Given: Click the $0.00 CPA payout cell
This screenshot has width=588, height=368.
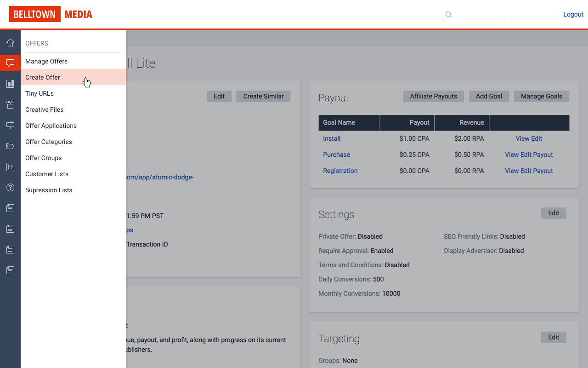Looking at the screenshot, I should (414, 171).
